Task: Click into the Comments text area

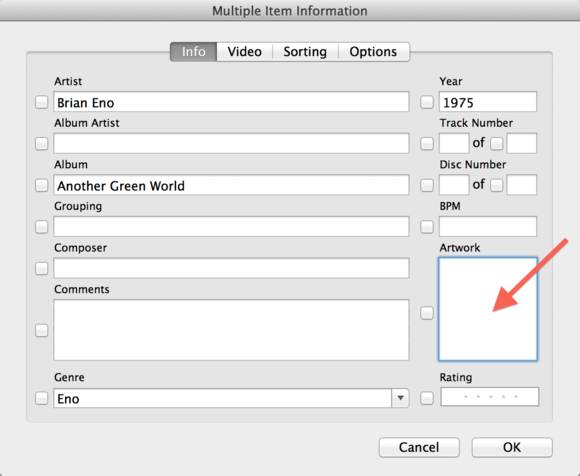Action: click(231, 330)
